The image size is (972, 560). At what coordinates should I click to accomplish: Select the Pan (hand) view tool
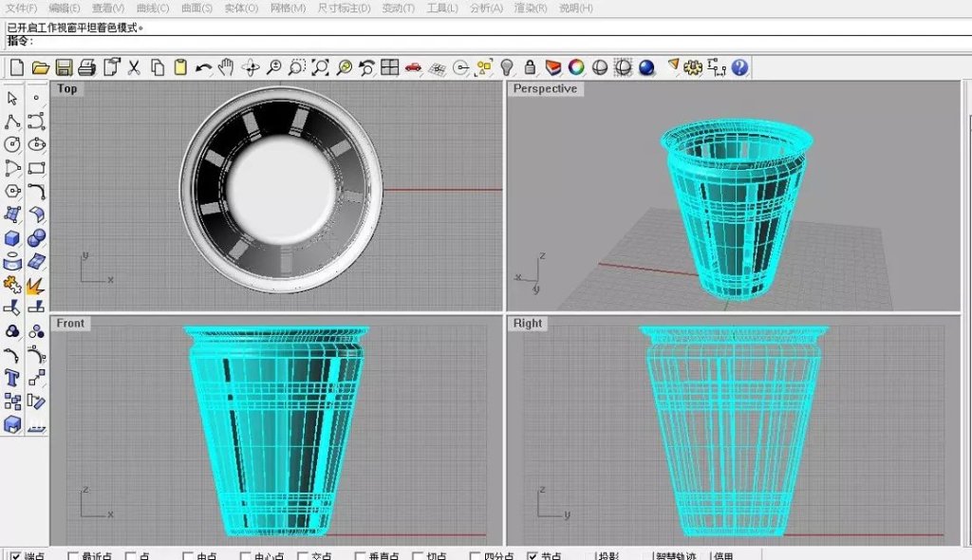226,67
